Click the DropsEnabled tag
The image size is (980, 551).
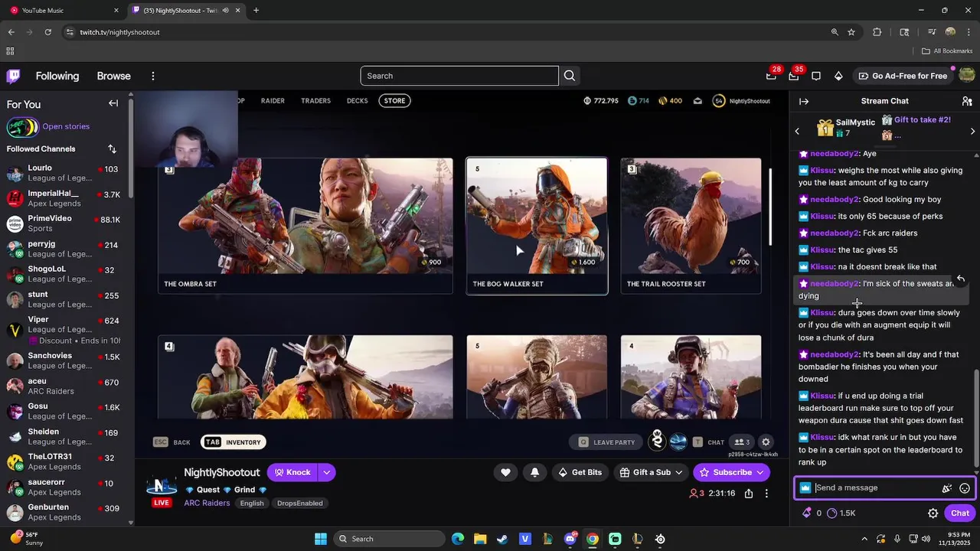click(299, 503)
